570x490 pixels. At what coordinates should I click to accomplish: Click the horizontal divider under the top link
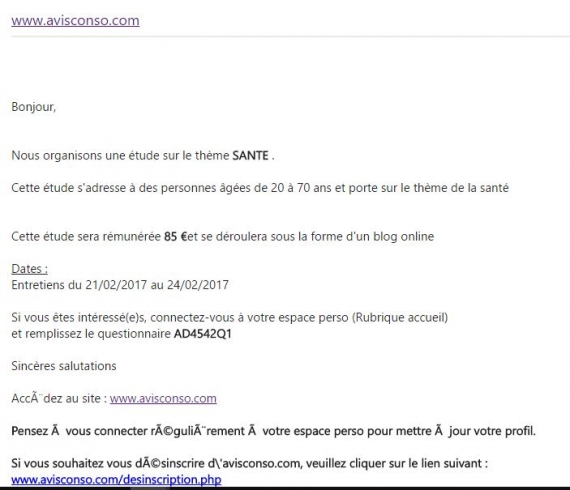pyautogui.click(x=290, y=36)
